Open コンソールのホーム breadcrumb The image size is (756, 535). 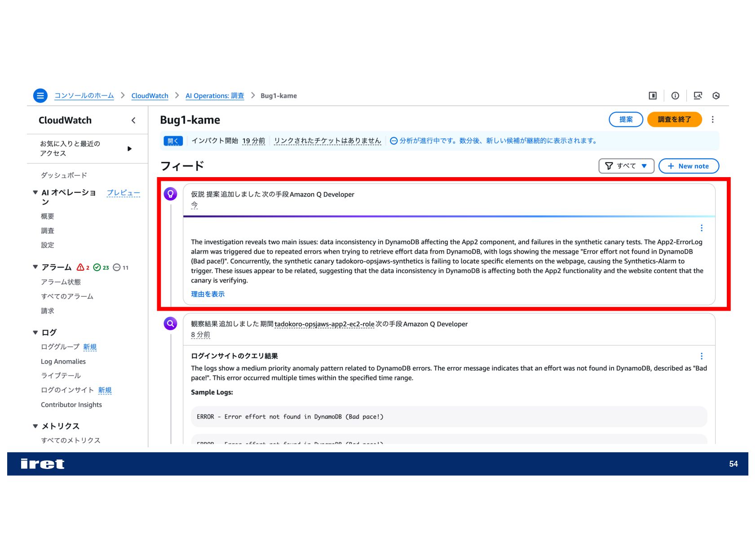click(84, 96)
